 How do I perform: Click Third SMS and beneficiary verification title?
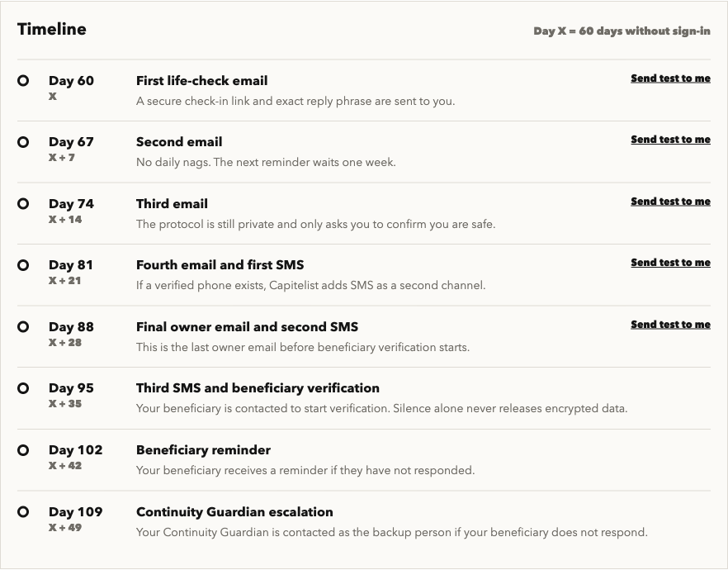tap(258, 388)
